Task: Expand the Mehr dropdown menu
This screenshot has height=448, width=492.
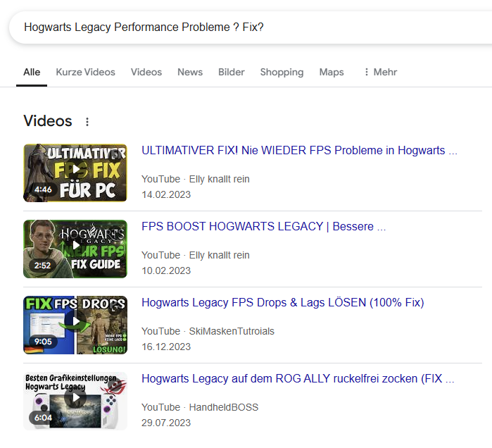Action: [x=380, y=73]
